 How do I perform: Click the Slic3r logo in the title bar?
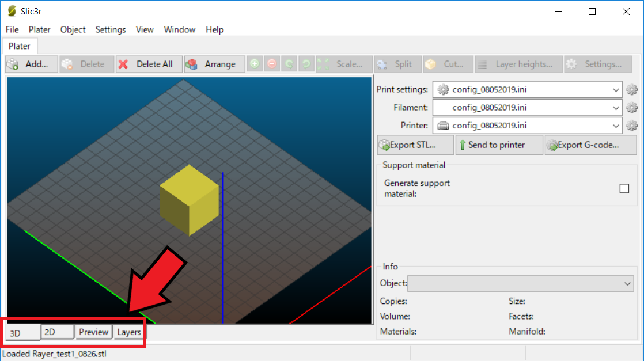click(12, 11)
